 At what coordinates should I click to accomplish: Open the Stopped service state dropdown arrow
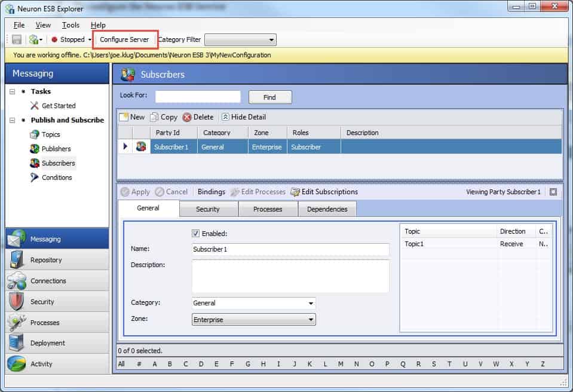pyautogui.click(x=90, y=39)
